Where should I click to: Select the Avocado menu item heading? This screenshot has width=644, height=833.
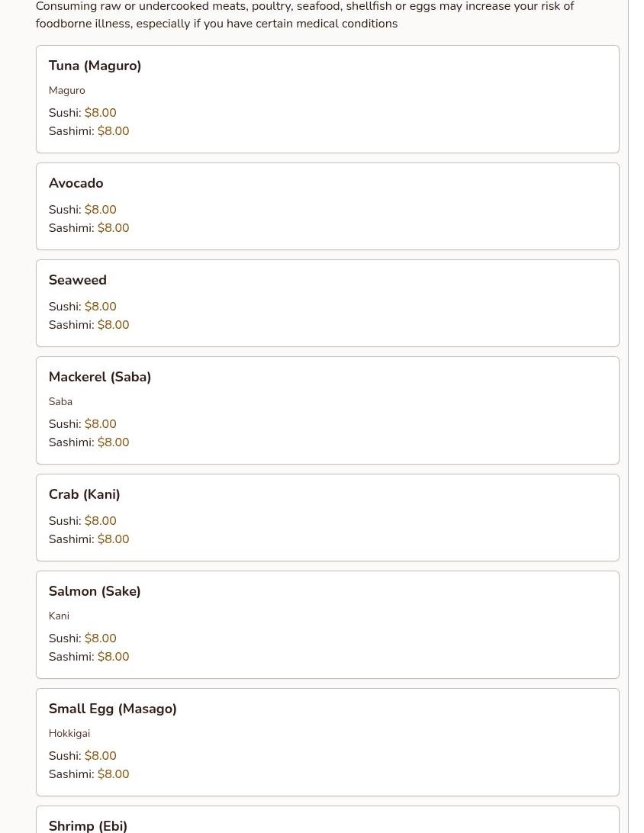[x=76, y=183]
